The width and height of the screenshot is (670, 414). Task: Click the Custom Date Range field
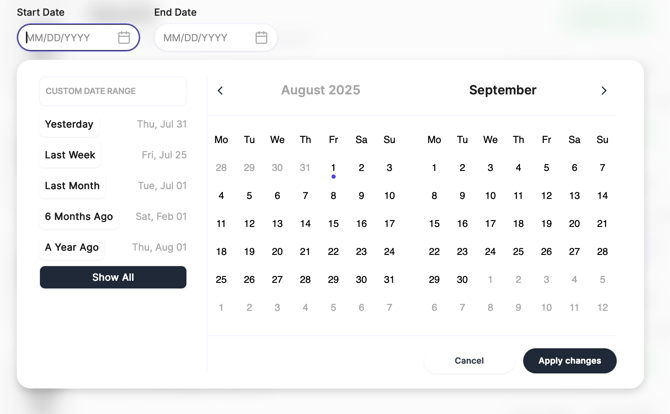[113, 91]
